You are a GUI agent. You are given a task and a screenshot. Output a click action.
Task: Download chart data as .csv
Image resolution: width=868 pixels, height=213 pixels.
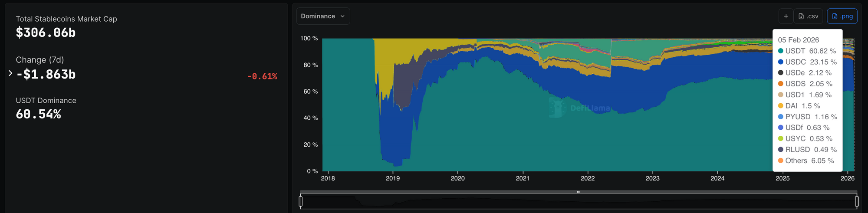pos(809,16)
